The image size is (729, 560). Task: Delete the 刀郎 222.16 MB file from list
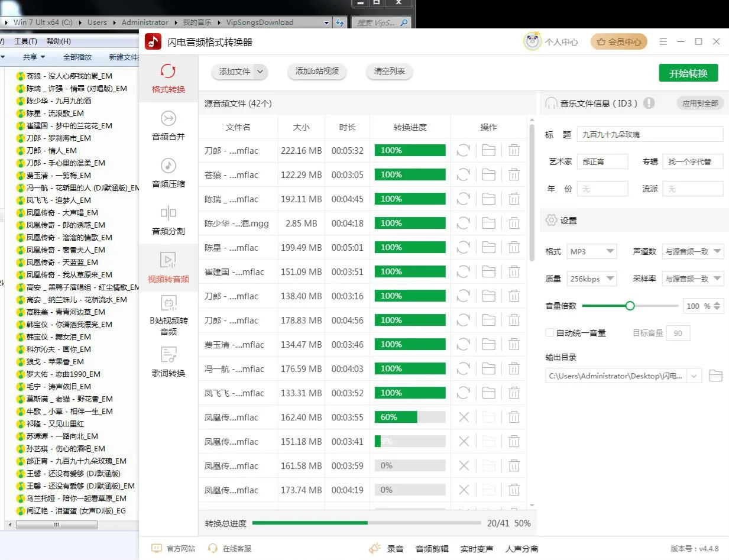tap(514, 150)
